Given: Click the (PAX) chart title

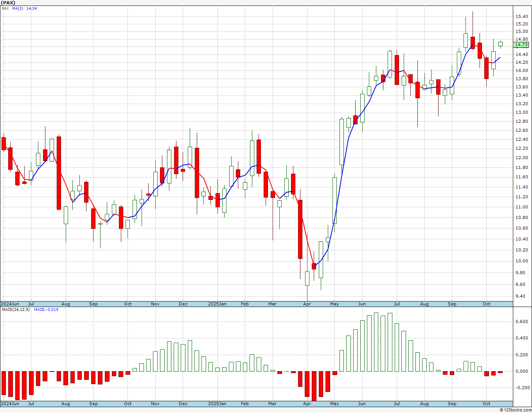Looking at the screenshot, I should point(8,3).
